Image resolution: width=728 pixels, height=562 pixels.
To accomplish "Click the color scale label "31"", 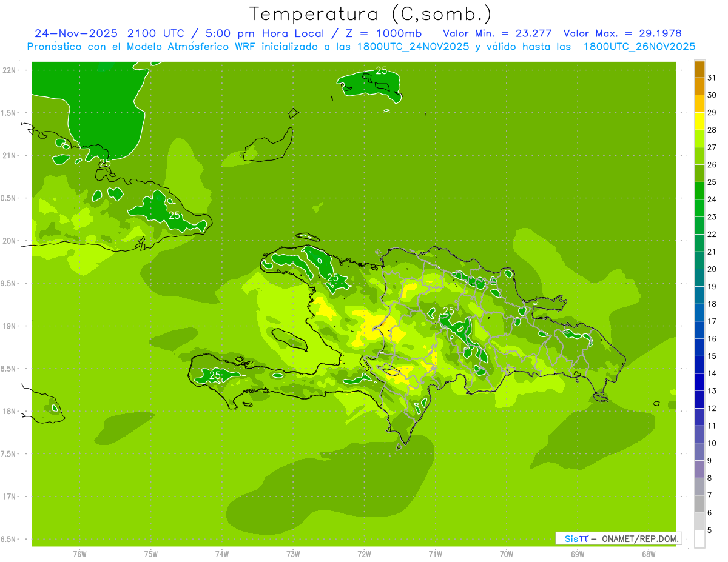I will click(x=712, y=78).
